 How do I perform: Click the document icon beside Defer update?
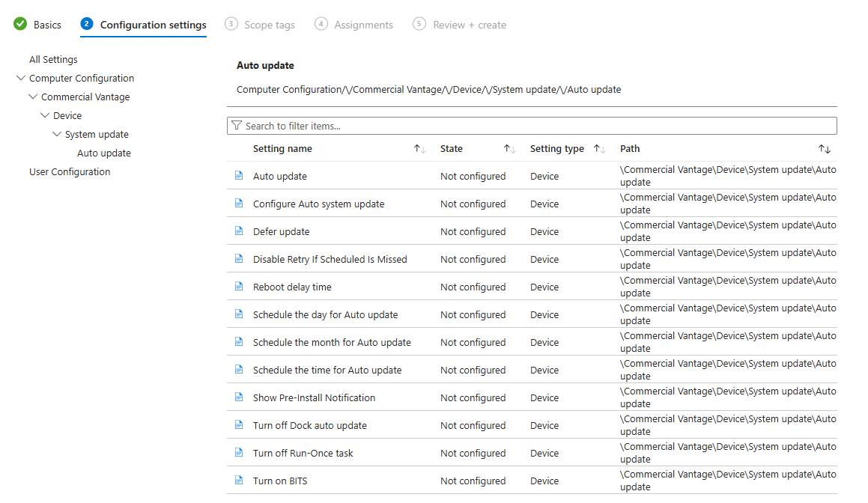coord(239,231)
